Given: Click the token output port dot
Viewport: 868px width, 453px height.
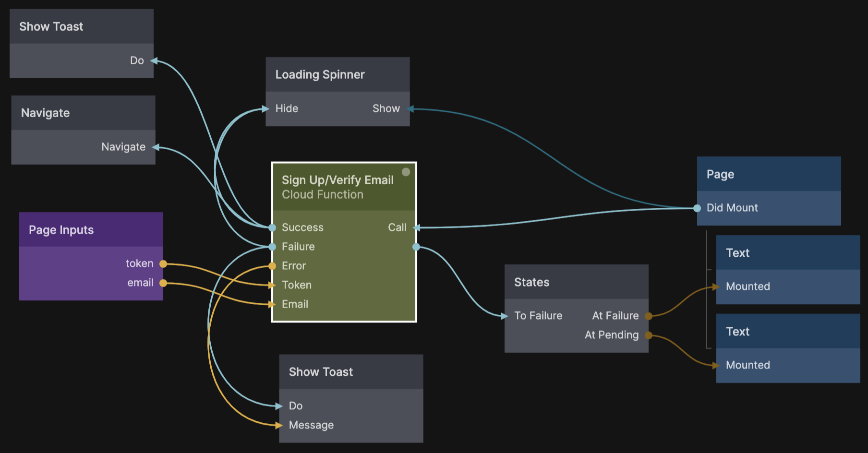Looking at the screenshot, I should (163, 264).
